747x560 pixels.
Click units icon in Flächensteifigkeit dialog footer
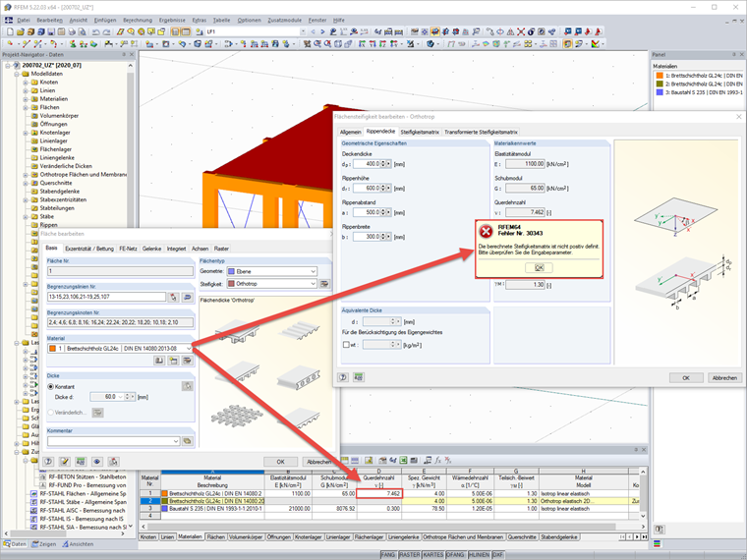click(359, 377)
